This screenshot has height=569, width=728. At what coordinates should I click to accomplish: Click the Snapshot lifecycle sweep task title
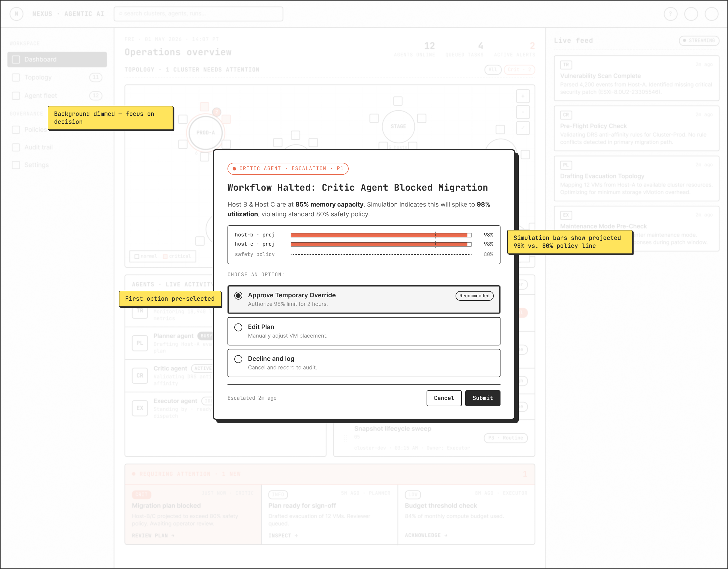click(x=393, y=428)
